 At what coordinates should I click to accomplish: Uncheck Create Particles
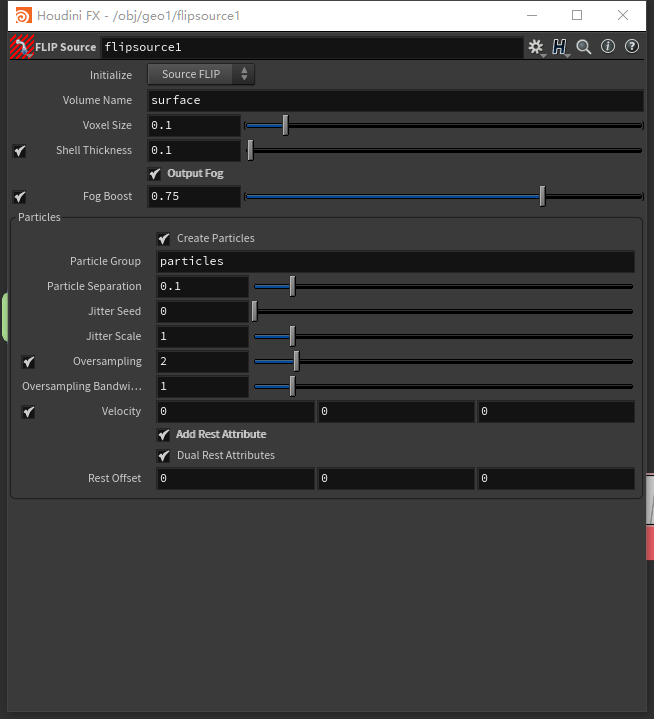pos(164,238)
